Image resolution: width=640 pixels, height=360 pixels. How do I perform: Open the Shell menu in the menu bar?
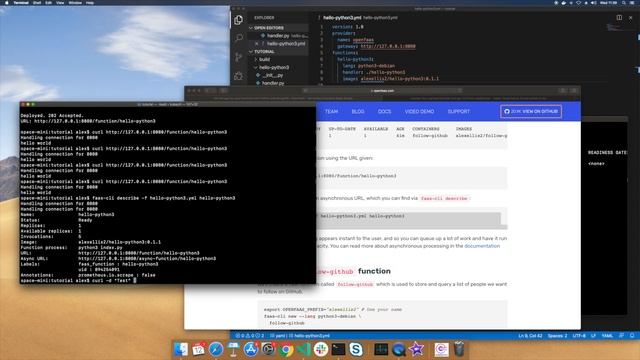pos(37,2)
